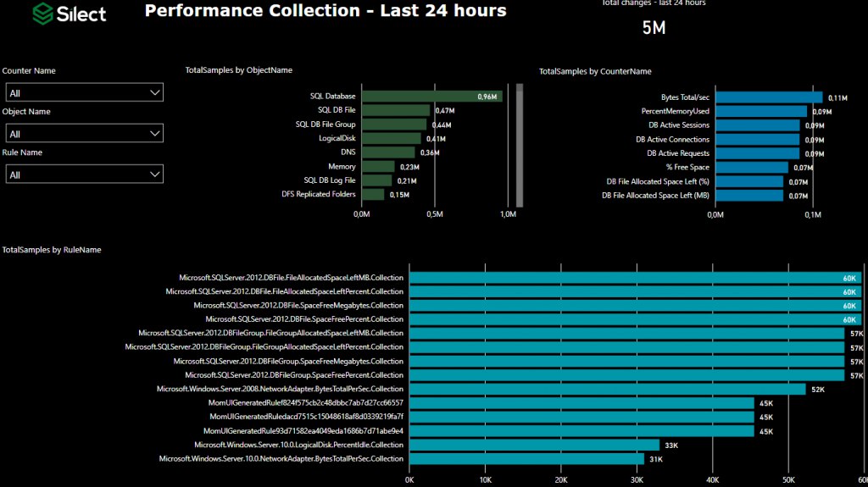Click the Rule Name slicer label
The width and height of the screenshot is (868, 487).
[22, 152]
